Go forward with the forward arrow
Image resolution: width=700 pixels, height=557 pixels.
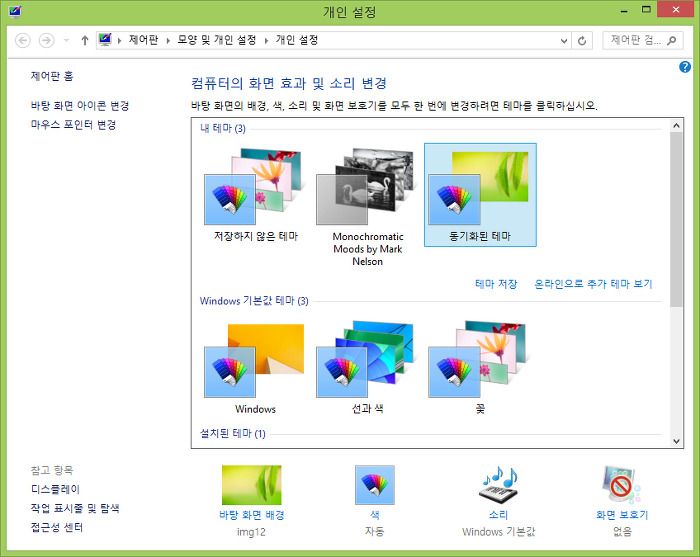click(46, 41)
